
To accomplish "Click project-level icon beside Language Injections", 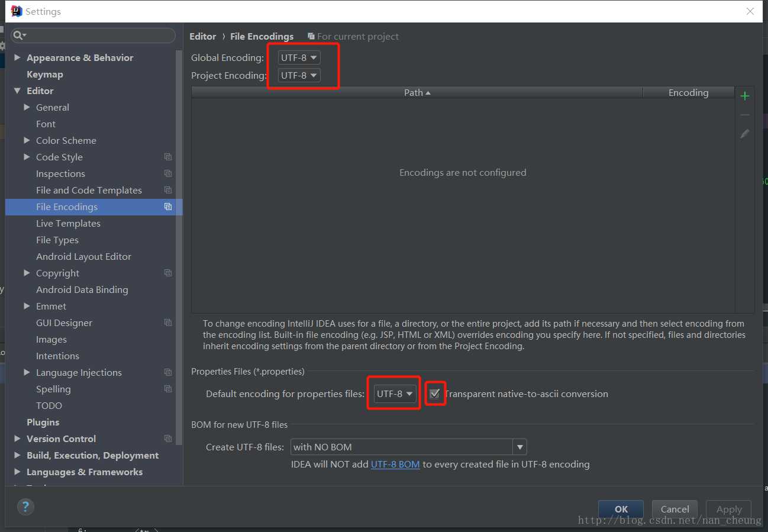I will coord(168,372).
